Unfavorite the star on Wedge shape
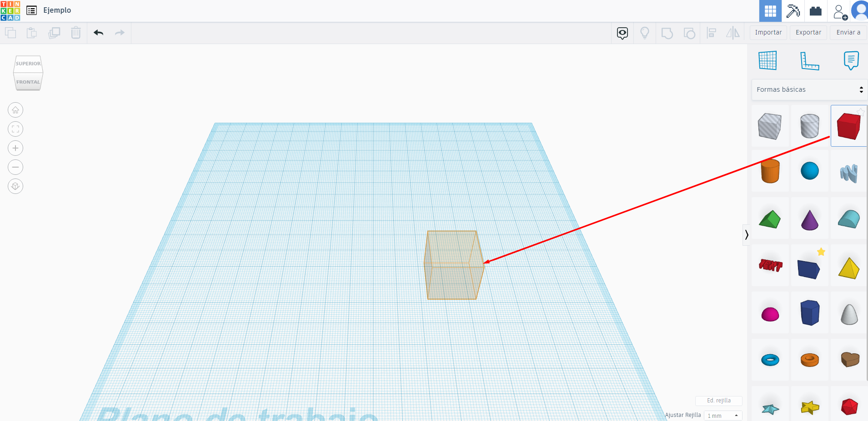 821,252
